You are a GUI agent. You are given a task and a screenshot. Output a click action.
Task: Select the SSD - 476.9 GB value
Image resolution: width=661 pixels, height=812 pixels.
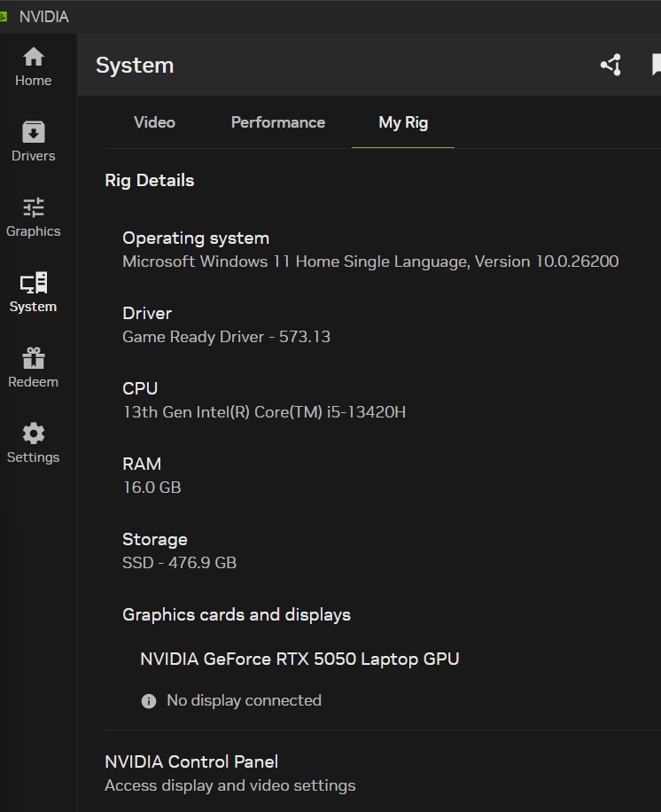pos(179,563)
